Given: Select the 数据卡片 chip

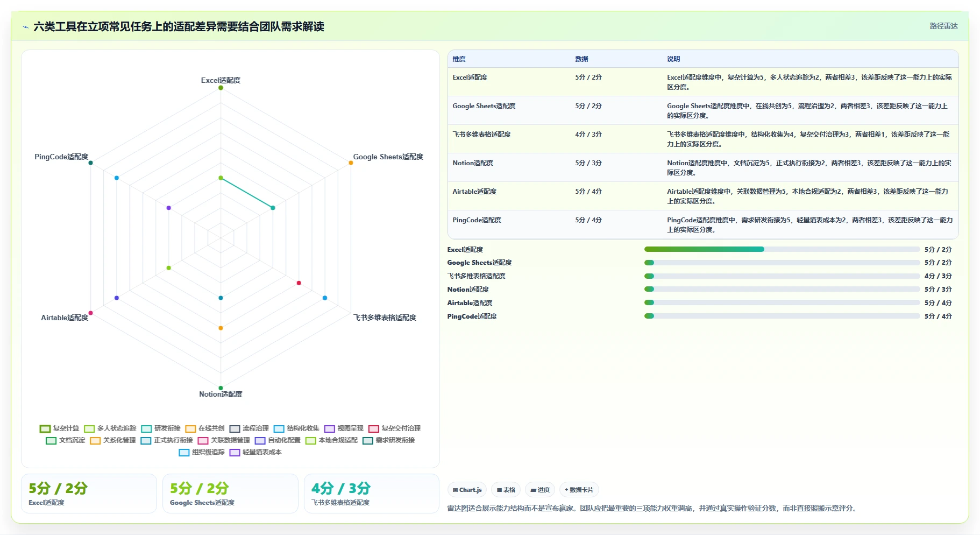Looking at the screenshot, I should coord(579,490).
